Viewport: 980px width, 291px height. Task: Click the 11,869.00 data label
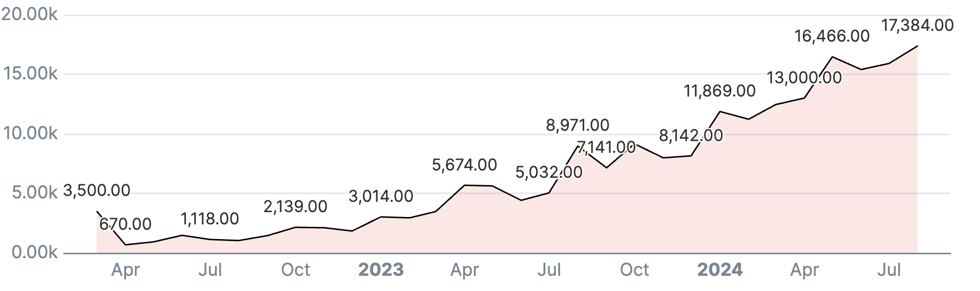(x=720, y=91)
